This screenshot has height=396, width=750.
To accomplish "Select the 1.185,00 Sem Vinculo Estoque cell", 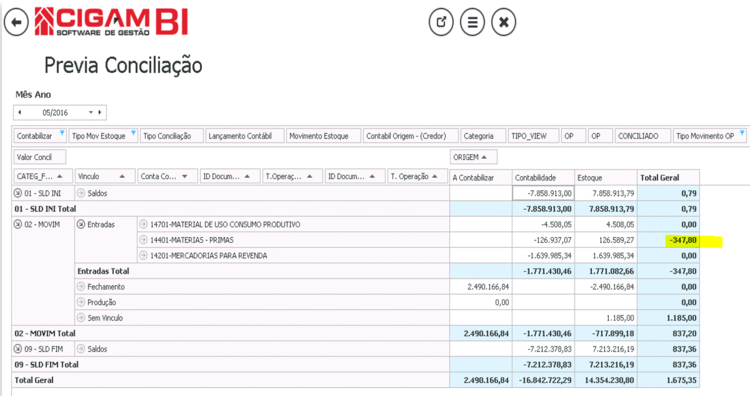I will (x=606, y=318).
